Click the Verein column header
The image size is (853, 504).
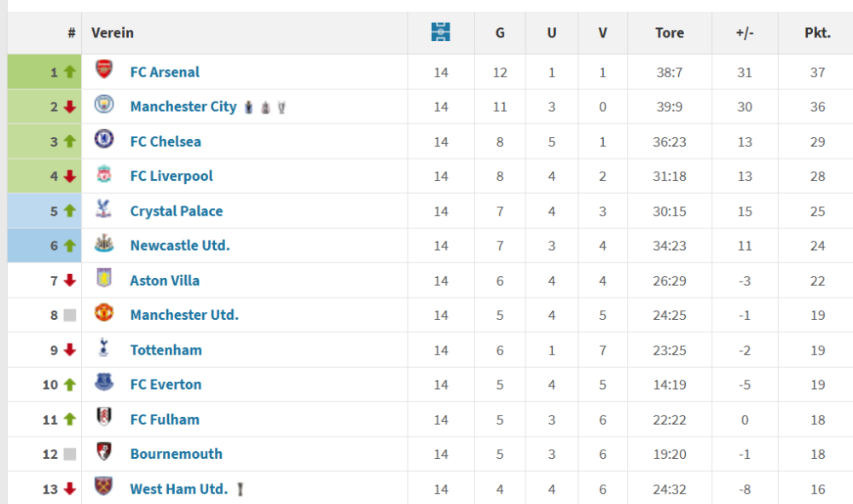point(113,32)
